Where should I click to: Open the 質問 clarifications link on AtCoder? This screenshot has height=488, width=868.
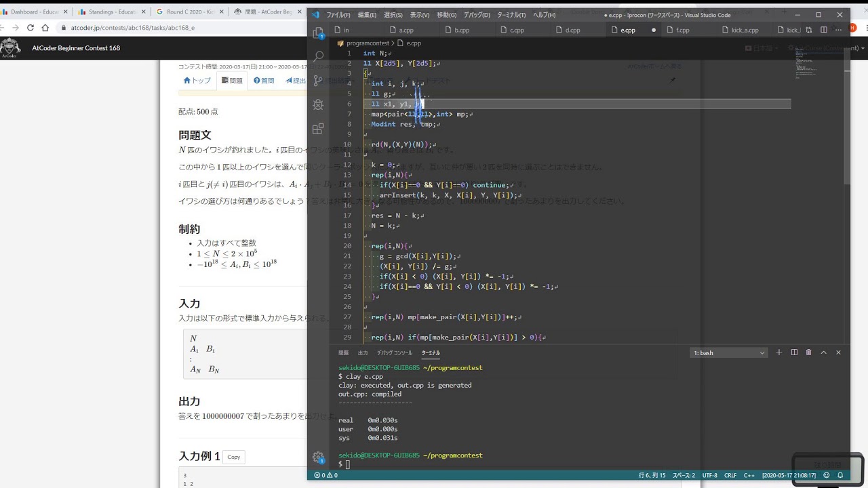click(x=264, y=81)
